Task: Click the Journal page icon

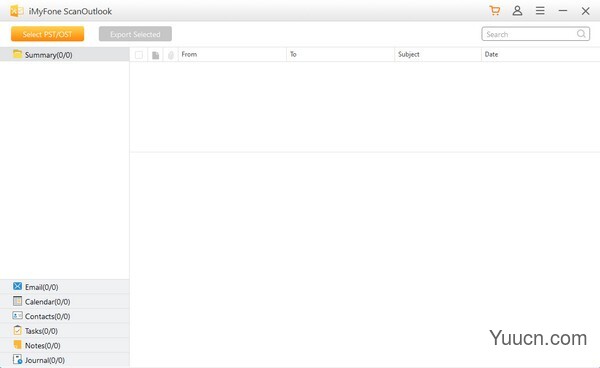Action: coord(17,359)
